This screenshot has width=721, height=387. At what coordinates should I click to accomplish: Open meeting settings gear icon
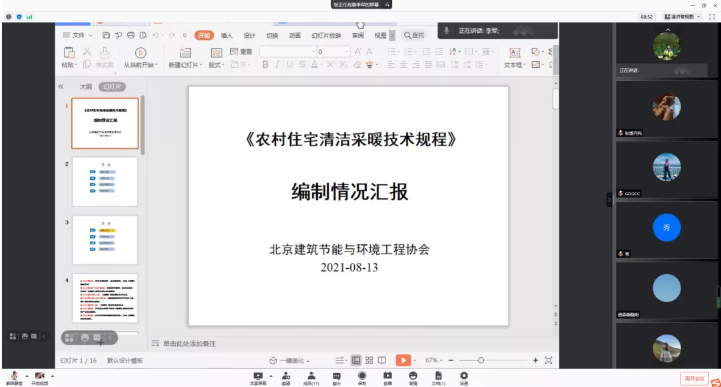tap(464, 376)
